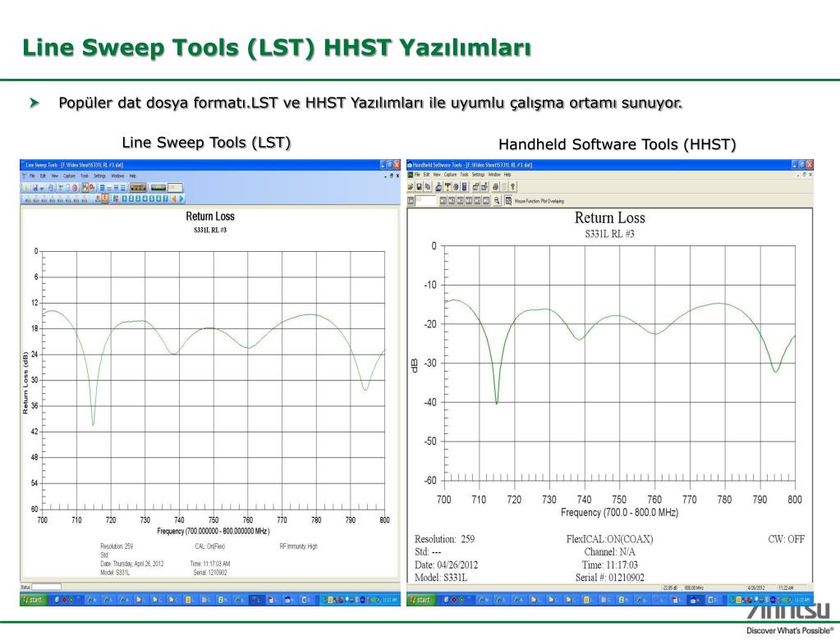The height and width of the screenshot is (640, 840).
Task: Click the handheld device icon in the HHST toolbar
Action: 465,187
